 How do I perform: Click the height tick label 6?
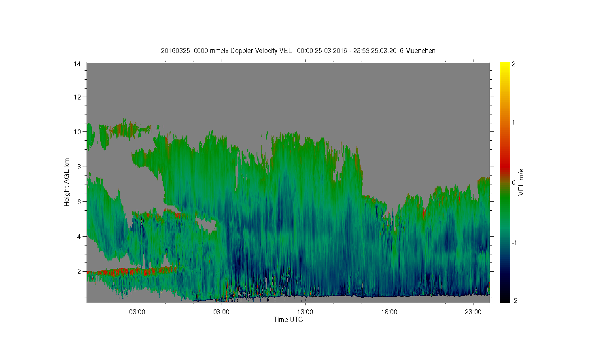[79, 201]
